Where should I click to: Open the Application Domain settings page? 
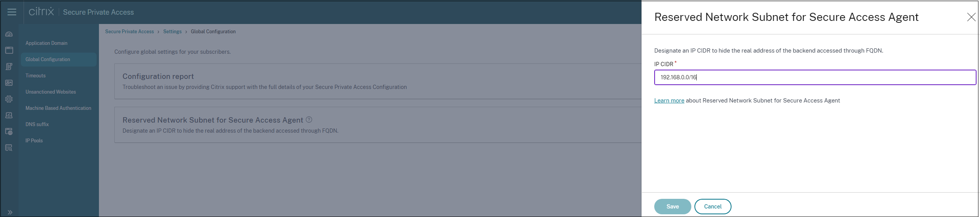click(46, 43)
